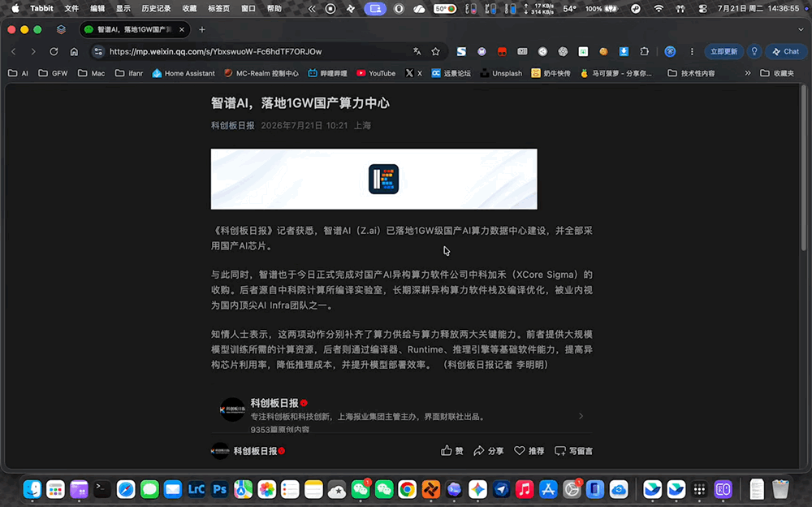Open Trash in the dock
812x507 pixels.
(780, 489)
